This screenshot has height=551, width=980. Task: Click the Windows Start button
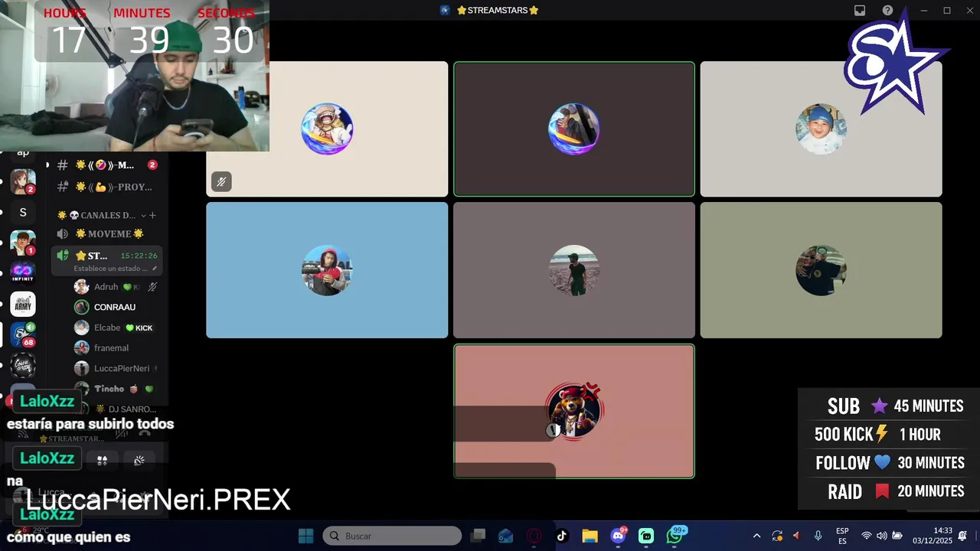click(305, 536)
